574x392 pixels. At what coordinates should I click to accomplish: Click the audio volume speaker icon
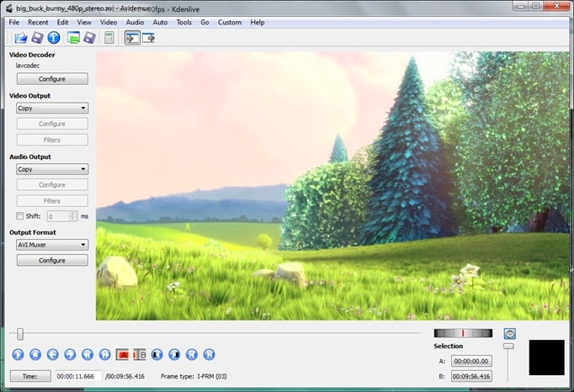(509, 333)
